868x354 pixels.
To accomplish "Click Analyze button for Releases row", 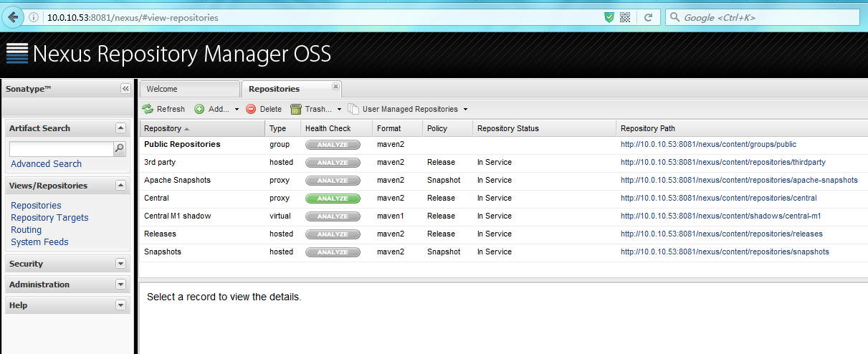I will (x=333, y=234).
